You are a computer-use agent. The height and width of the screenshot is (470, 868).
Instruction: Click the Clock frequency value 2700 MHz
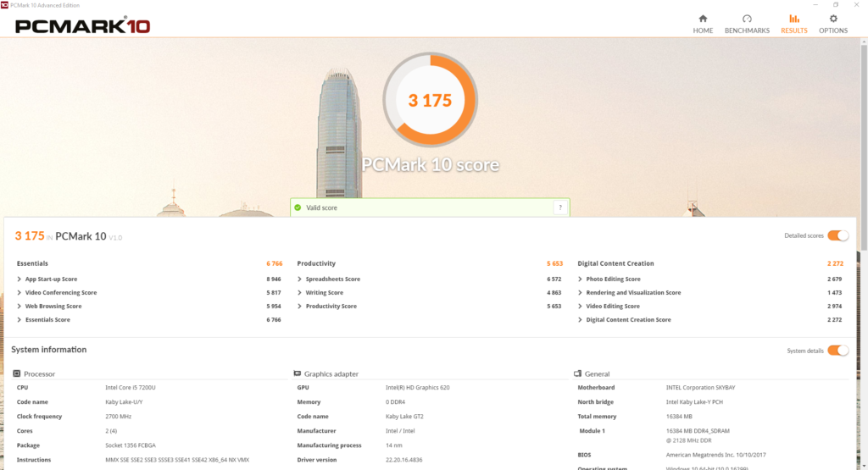(x=118, y=417)
